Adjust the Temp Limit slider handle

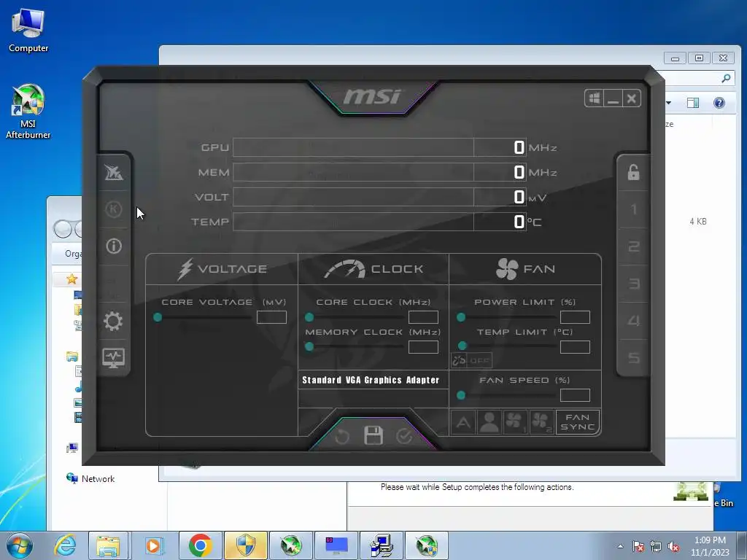click(462, 346)
